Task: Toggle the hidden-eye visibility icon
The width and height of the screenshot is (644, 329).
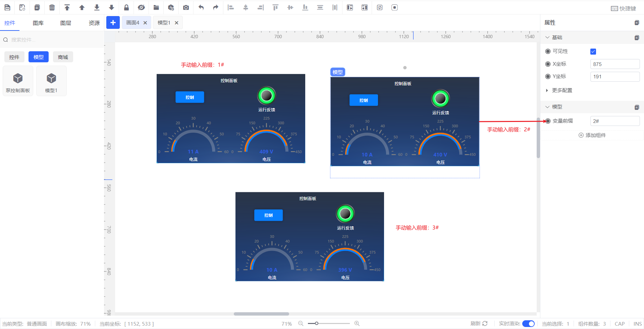Action: 141,7
